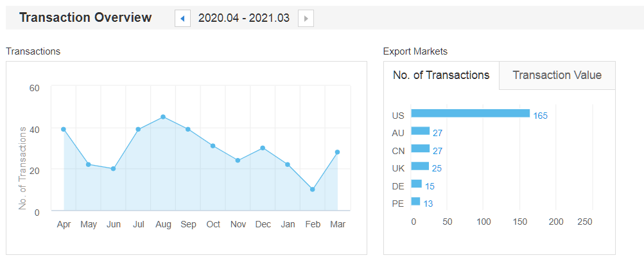Click the UK transactions bar
This screenshot has height=262, width=644.
click(419, 166)
